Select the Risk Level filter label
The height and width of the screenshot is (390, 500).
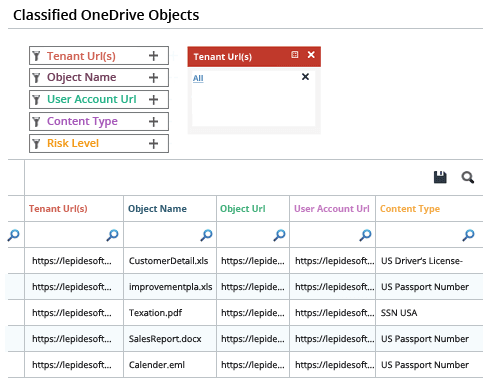pyautogui.click(x=73, y=143)
